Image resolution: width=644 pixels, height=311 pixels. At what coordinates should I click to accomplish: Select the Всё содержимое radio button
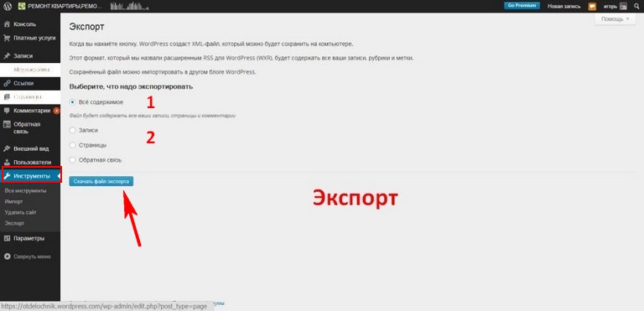click(x=73, y=102)
